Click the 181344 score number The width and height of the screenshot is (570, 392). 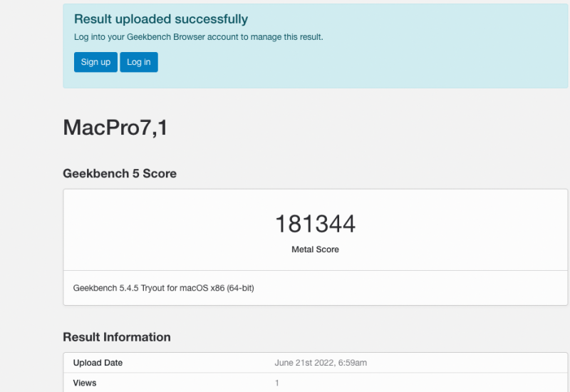(x=315, y=224)
